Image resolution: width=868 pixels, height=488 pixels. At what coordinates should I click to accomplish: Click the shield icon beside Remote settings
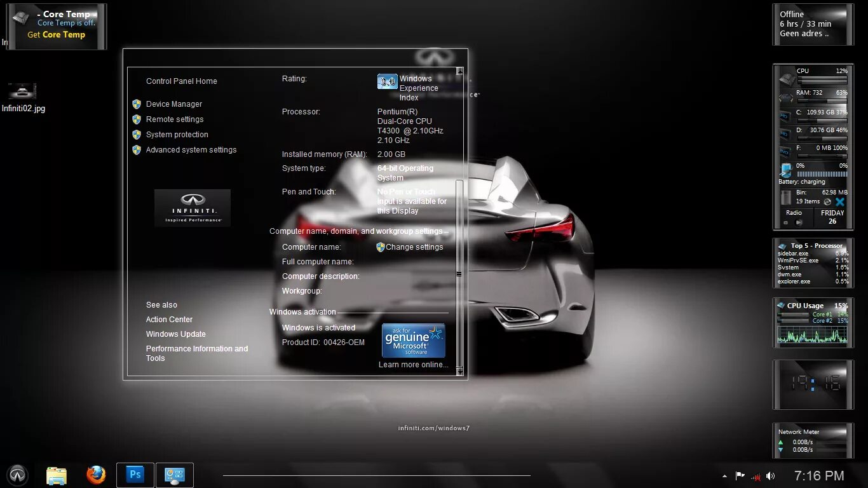click(x=136, y=119)
